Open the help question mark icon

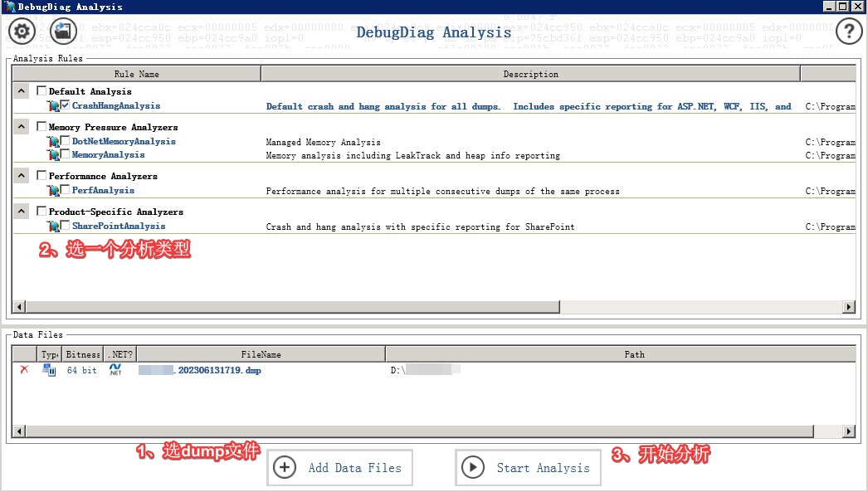tap(849, 31)
